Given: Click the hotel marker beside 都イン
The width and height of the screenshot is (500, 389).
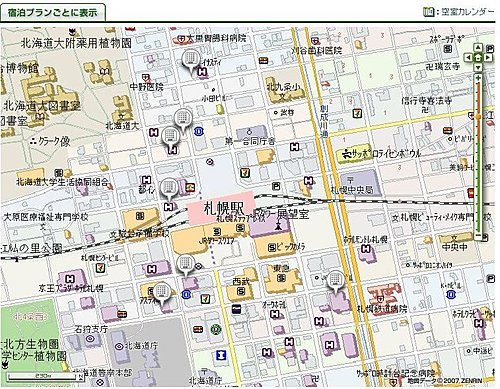Looking at the screenshot, I should (169, 189).
